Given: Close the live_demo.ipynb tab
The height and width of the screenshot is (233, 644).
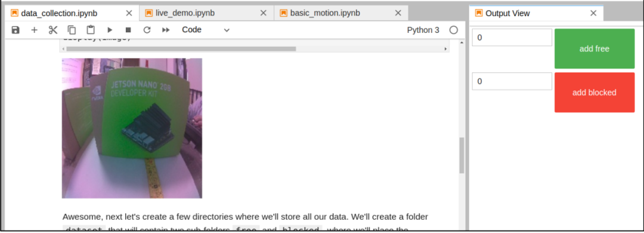Looking at the screenshot, I should pyautogui.click(x=264, y=13).
